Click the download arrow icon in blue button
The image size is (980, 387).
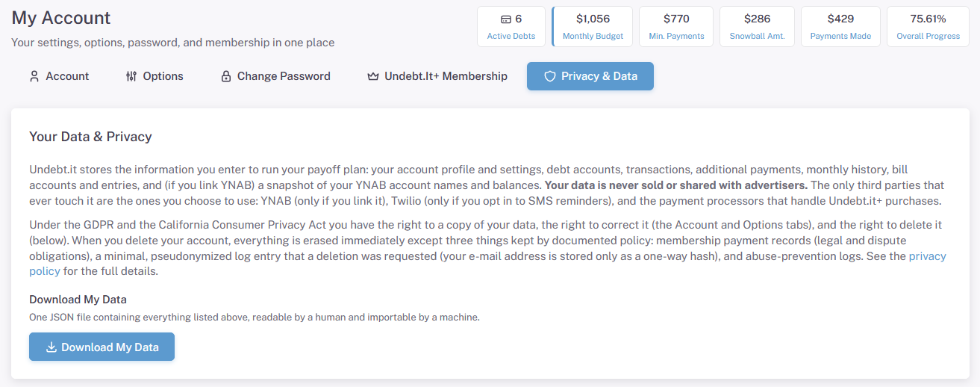52,347
